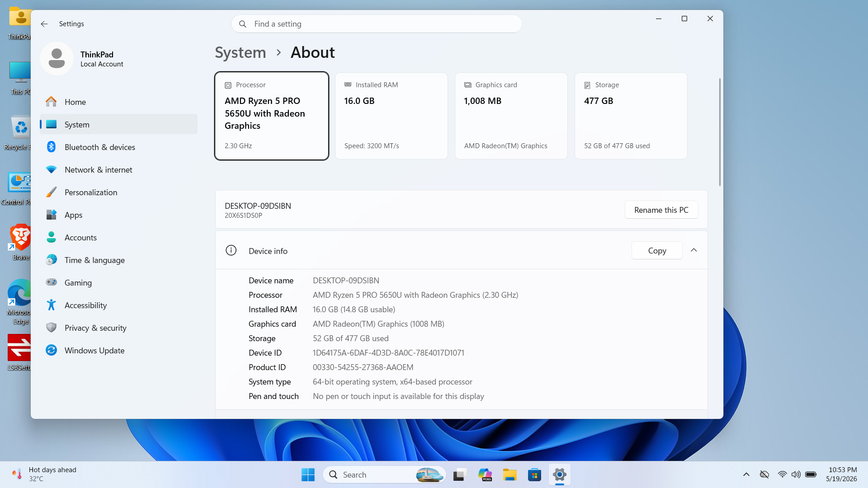Click the battery tray icon

[x=811, y=474]
